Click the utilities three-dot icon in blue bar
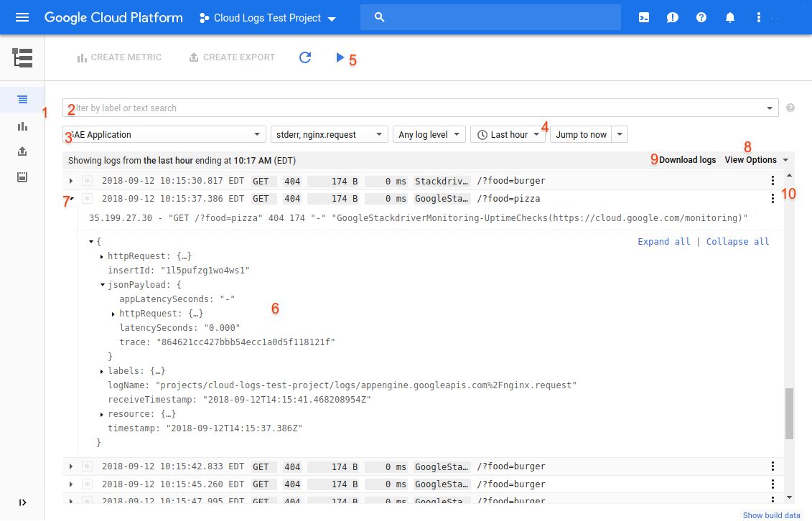Screen dimensions: 812x521 click(x=758, y=17)
